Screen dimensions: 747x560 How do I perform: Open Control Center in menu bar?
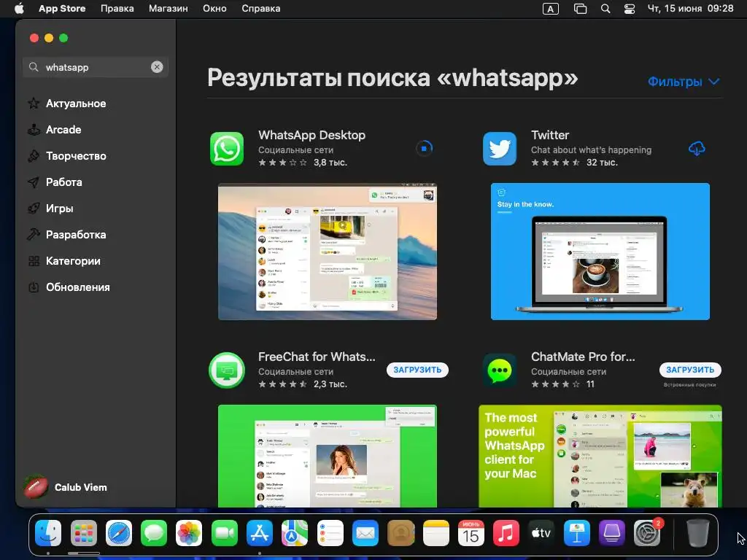click(630, 9)
